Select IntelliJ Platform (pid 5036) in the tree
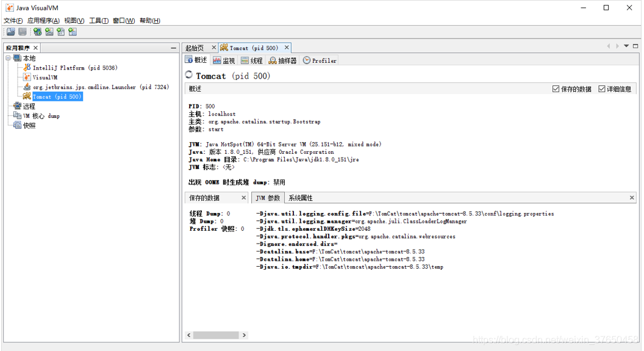Viewport: 644px width, 351px height. click(x=75, y=68)
